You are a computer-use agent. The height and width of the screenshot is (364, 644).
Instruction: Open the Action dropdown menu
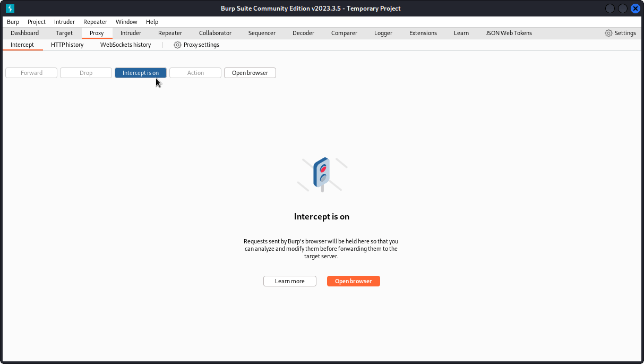pos(195,72)
